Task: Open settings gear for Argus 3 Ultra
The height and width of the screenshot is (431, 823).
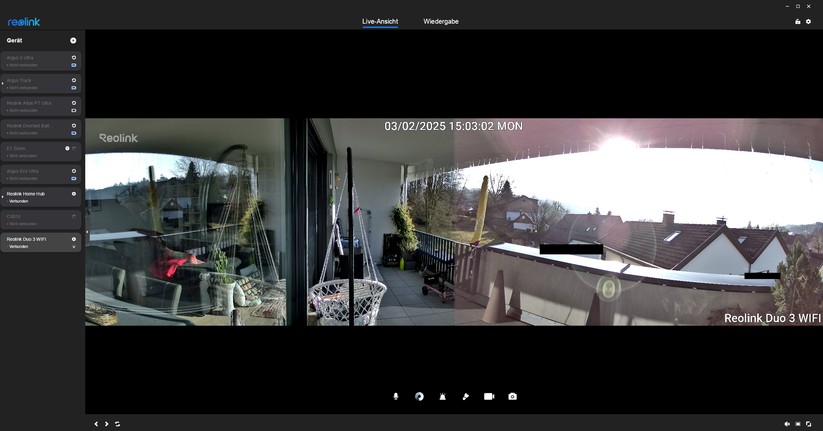Action: [73, 58]
